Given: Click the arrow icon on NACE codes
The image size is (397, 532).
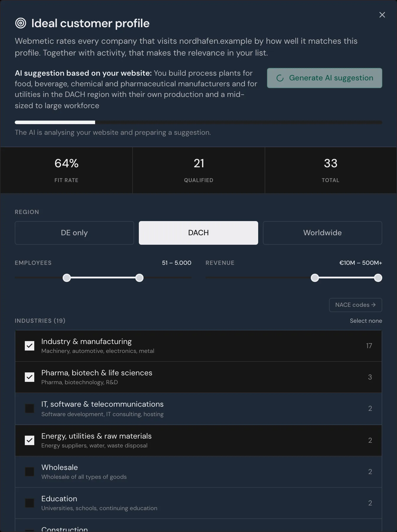Looking at the screenshot, I should pyautogui.click(x=373, y=305).
